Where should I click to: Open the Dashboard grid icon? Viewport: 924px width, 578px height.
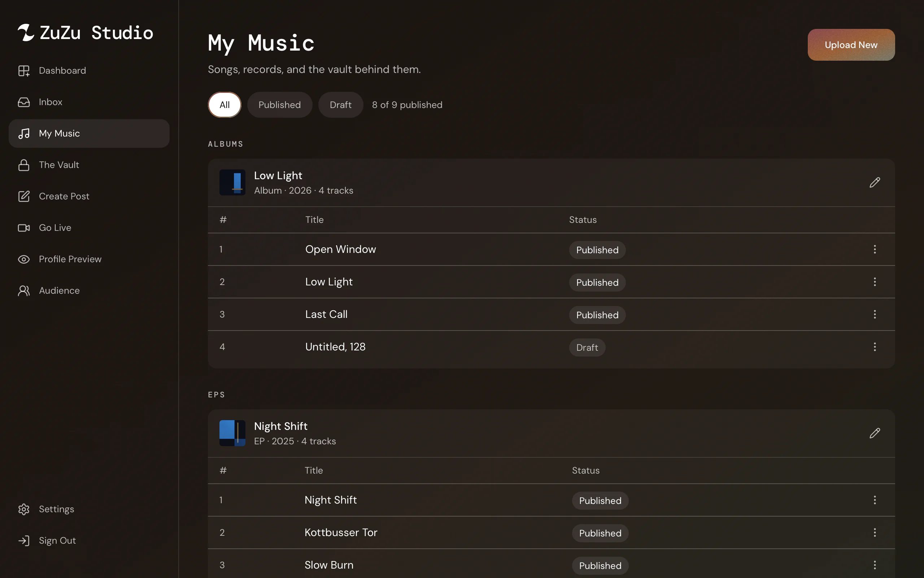[24, 71]
